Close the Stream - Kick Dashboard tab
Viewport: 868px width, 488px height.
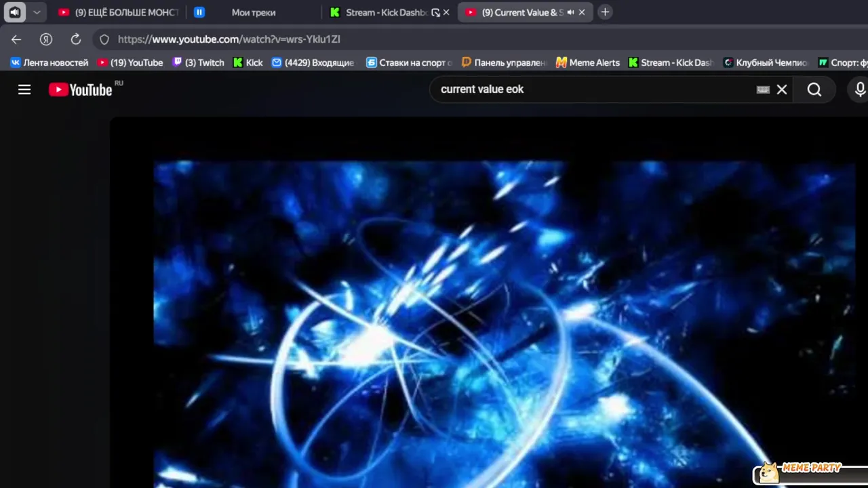click(446, 12)
